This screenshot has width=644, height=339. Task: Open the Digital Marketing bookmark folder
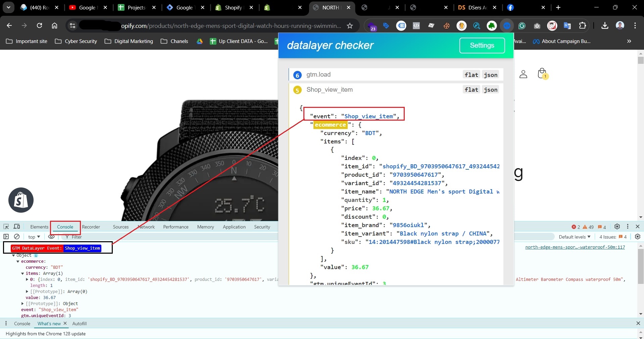click(129, 41)
